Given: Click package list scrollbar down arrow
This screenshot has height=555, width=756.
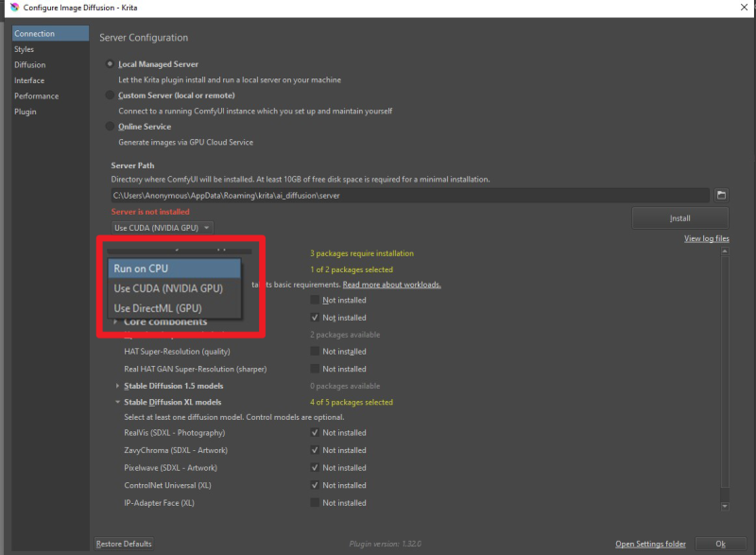Looking at the screenshot, I should pyautogui.click(x=724, y=506).
